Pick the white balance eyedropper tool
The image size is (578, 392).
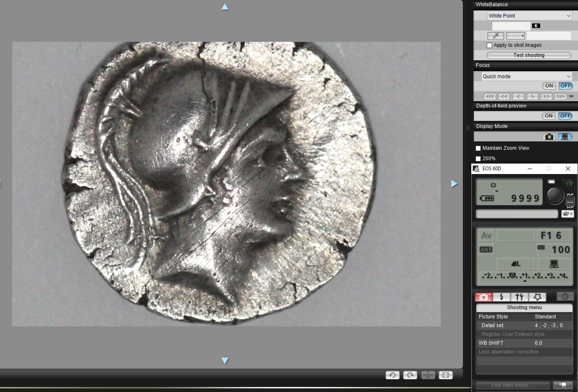pos(496,36)
